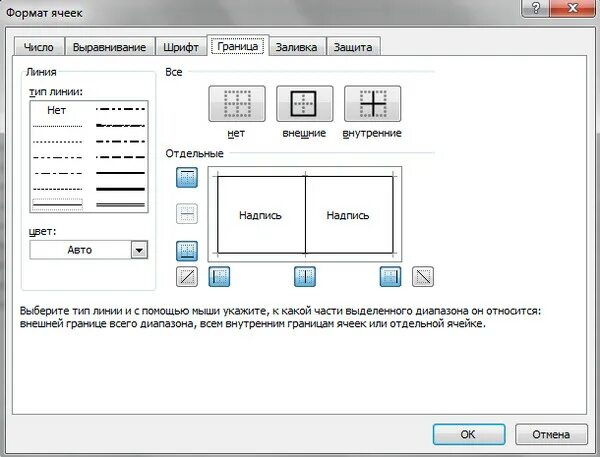600x457 pixels.
Task: Choose the medium solid line style
Action: 121,173
